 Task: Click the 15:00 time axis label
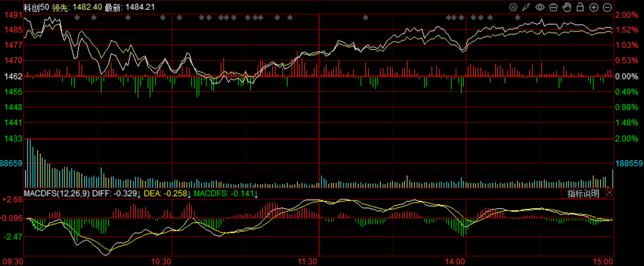[603, 261]
